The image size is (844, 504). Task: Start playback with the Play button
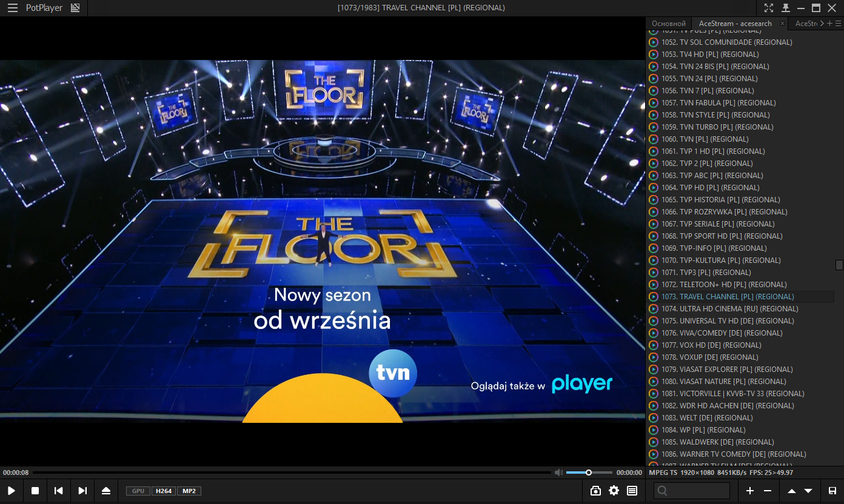coord(12,491)
